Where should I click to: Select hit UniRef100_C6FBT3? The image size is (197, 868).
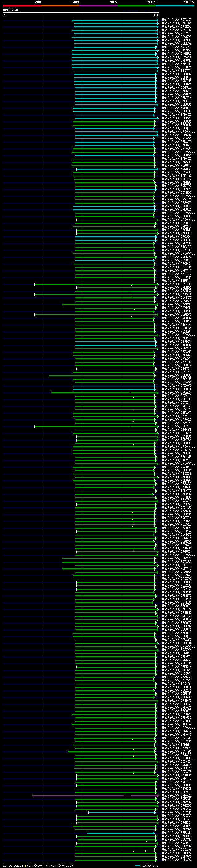pos(177,78)
